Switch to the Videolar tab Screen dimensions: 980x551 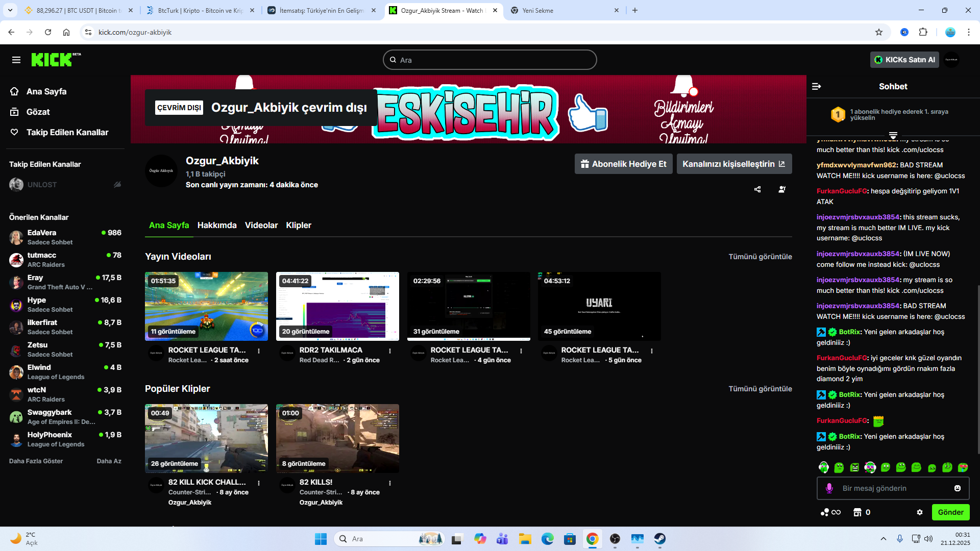click(261, 226)
